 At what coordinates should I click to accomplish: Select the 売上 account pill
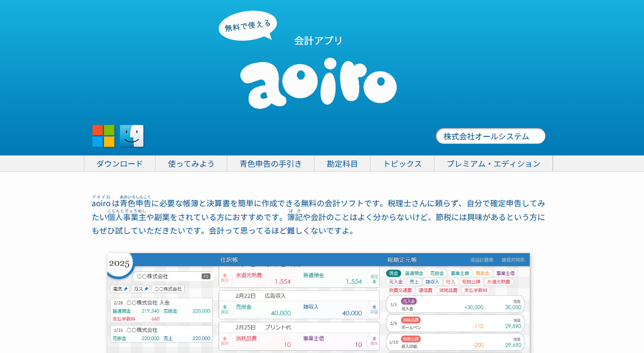point(414,282)
